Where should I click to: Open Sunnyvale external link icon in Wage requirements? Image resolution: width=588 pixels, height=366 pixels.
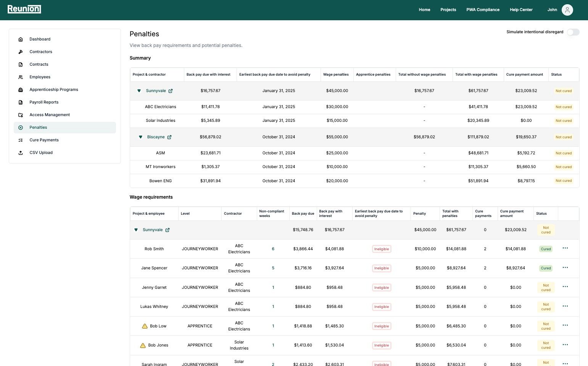(x=168, y=230)
